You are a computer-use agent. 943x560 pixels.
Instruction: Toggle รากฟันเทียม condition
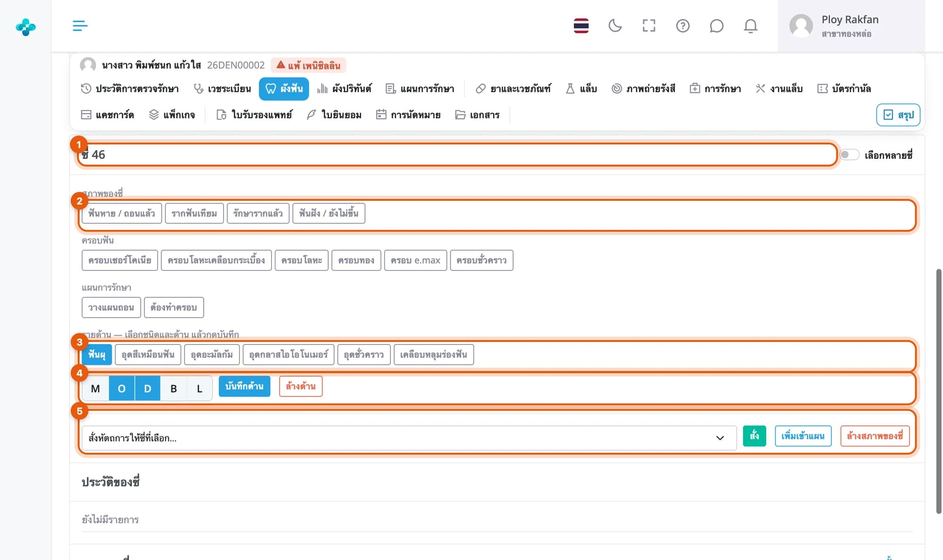194,213
